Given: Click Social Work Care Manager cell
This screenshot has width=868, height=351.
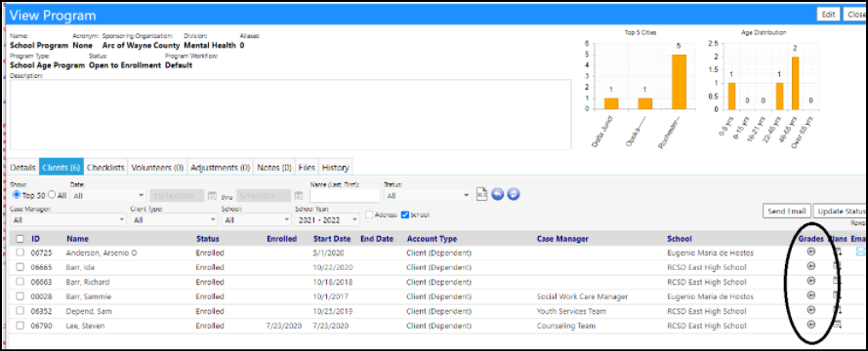Looking at the screenshot, I should click(582, 296).
